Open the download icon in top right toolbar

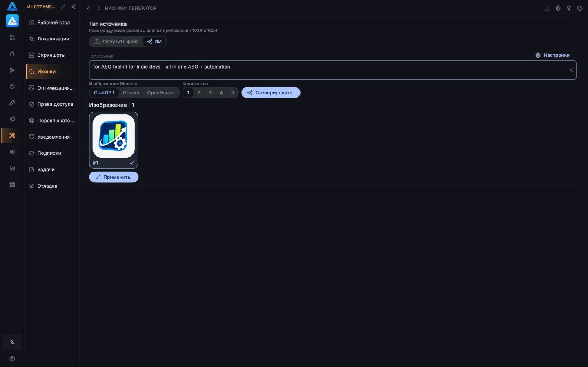tap(547, 8)
